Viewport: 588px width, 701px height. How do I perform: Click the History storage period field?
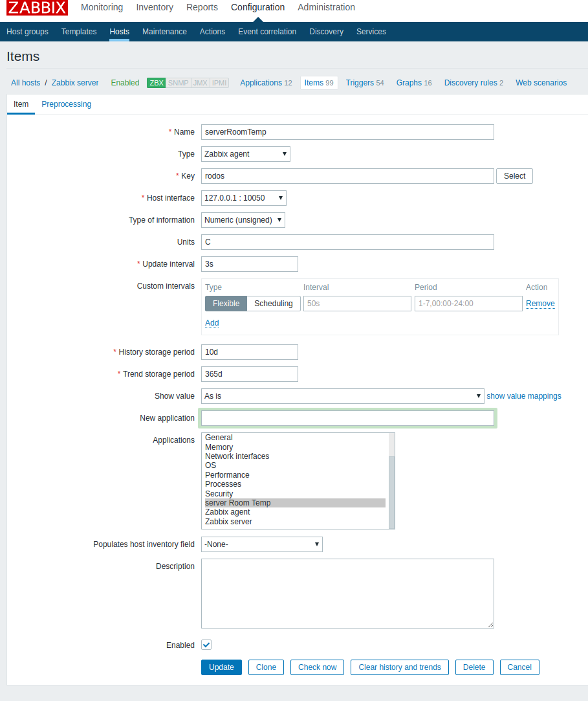pos(249,352)
